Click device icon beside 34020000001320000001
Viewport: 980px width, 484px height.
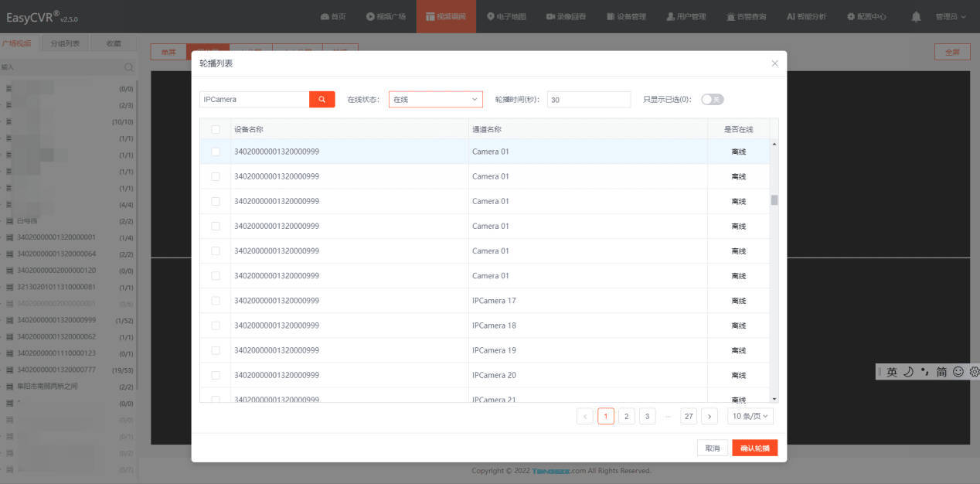9,237
